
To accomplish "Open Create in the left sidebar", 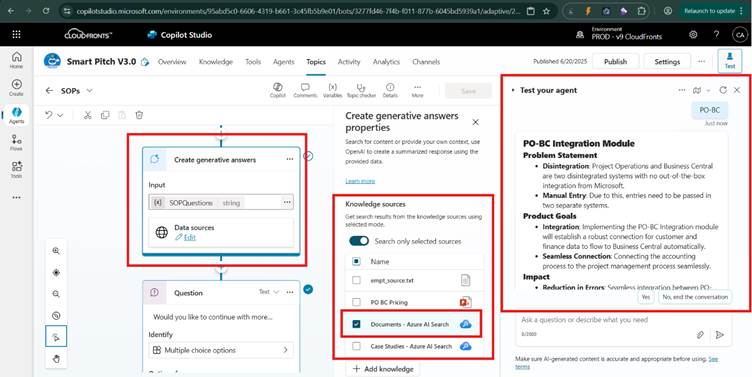I will coord(16,87).
